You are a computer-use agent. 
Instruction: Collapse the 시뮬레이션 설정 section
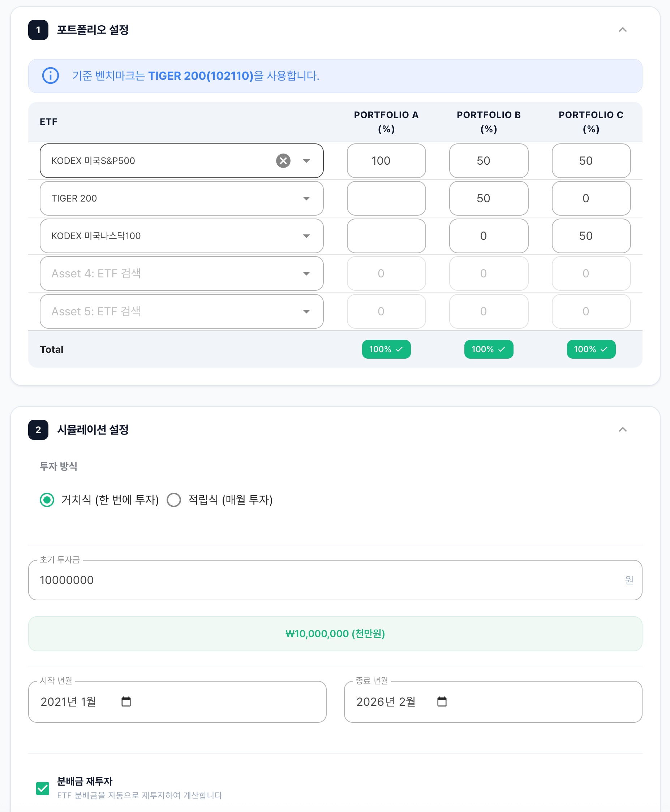coord(622,429)
